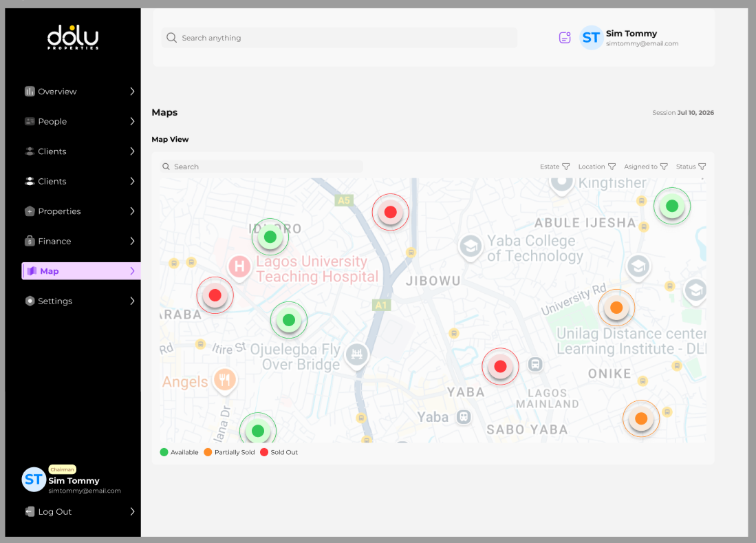Select the green marker over IDI-ORO label

point(270,237)
